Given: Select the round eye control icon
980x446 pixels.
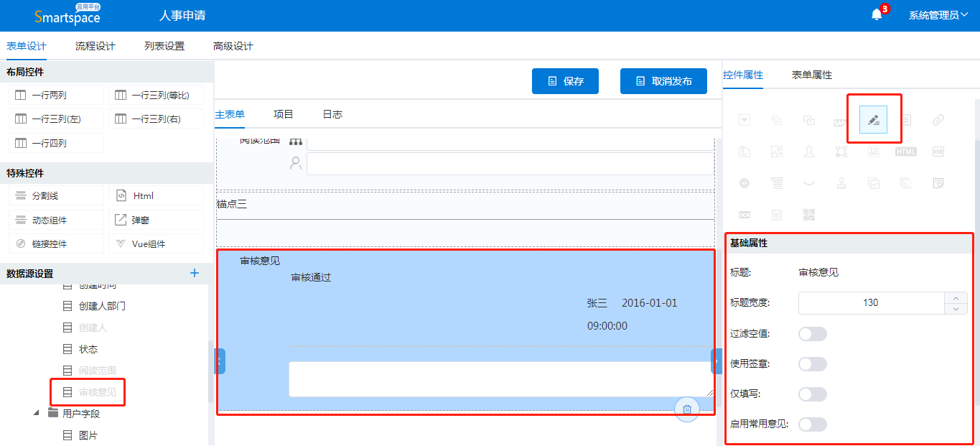Looking at the screenshot, I should point(745,183).
